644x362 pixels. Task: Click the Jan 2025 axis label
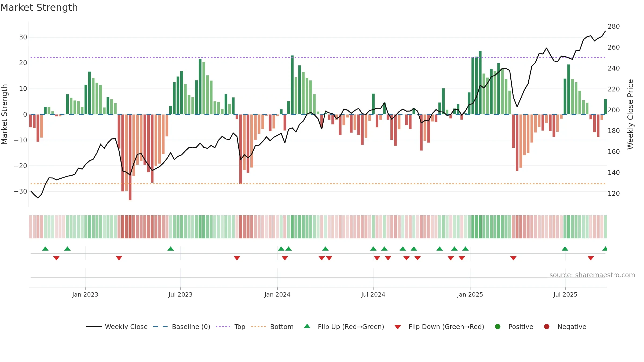click(x=470, y=294)
